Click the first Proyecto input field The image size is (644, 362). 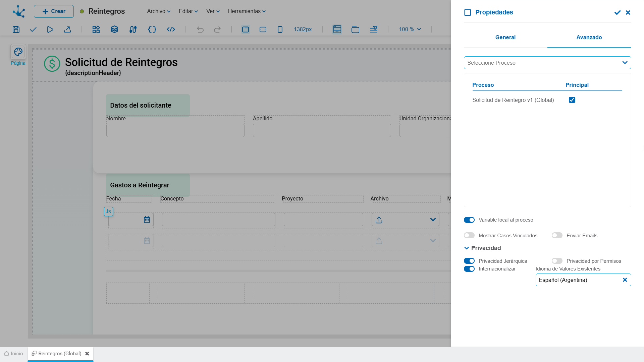(323, 220)
